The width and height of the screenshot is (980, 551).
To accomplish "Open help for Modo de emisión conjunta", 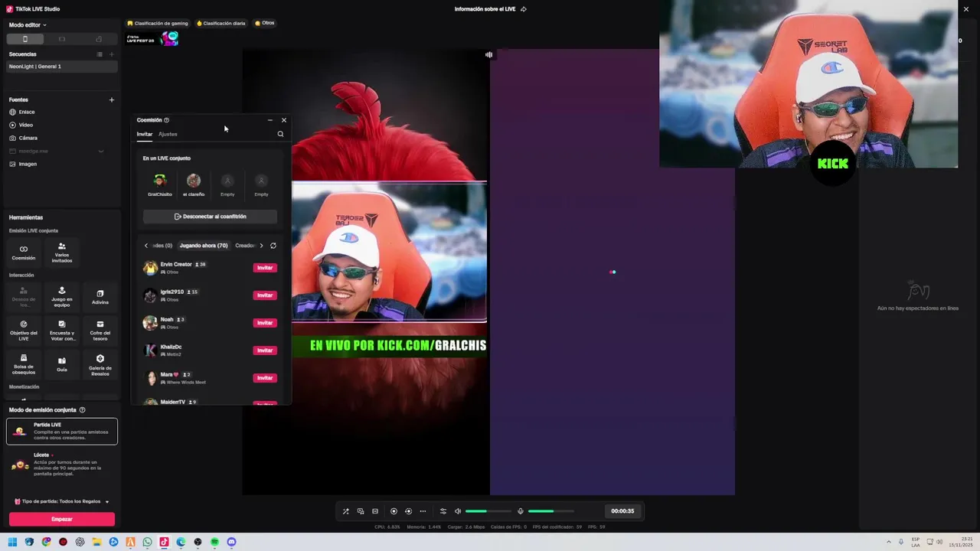I will (82, 410).
